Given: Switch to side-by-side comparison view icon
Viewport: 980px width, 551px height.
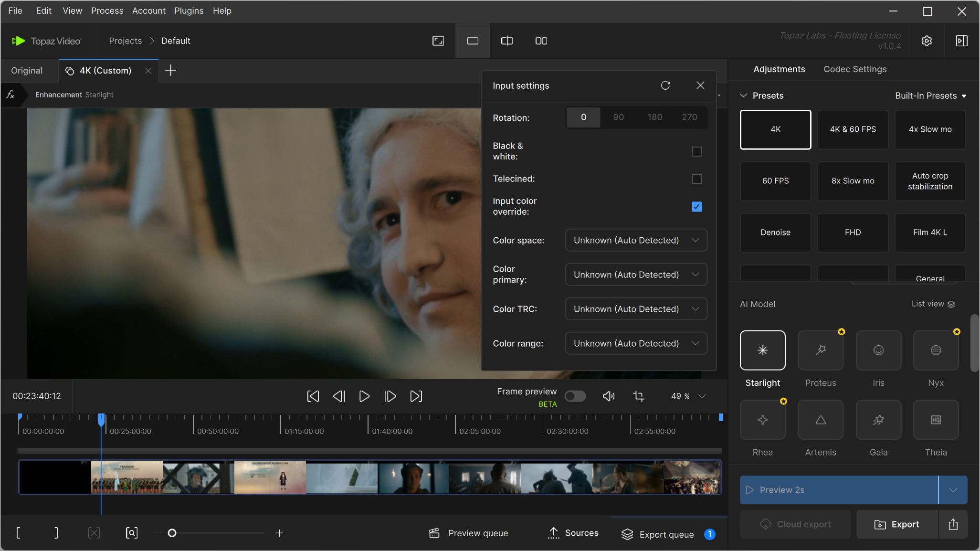Looking at the screenshot, I should click(x=541, y=41).
